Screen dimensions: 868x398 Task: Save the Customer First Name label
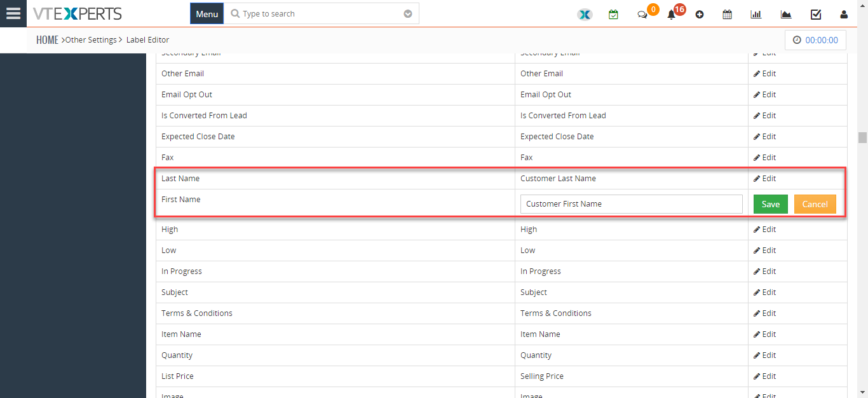coord(771,204)
